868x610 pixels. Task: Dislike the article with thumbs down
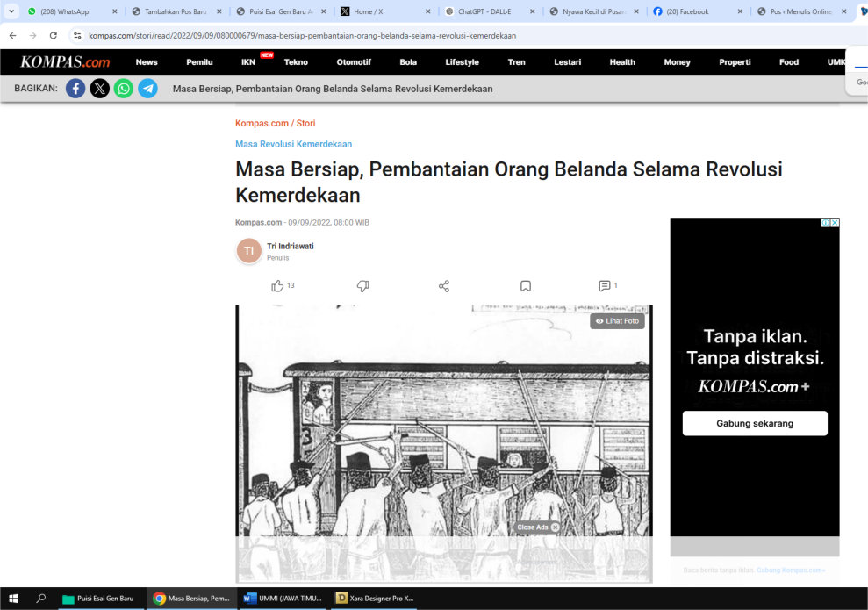(362, 286)
